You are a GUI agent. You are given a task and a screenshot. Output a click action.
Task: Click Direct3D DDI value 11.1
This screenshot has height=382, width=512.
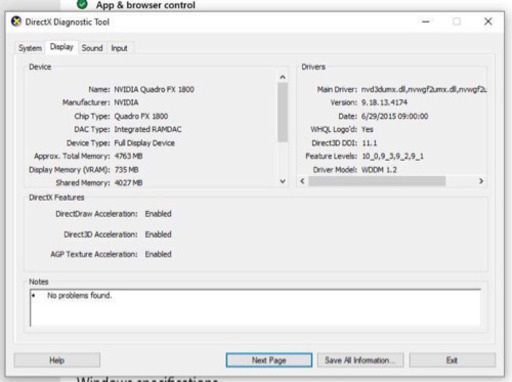[369, 143]
